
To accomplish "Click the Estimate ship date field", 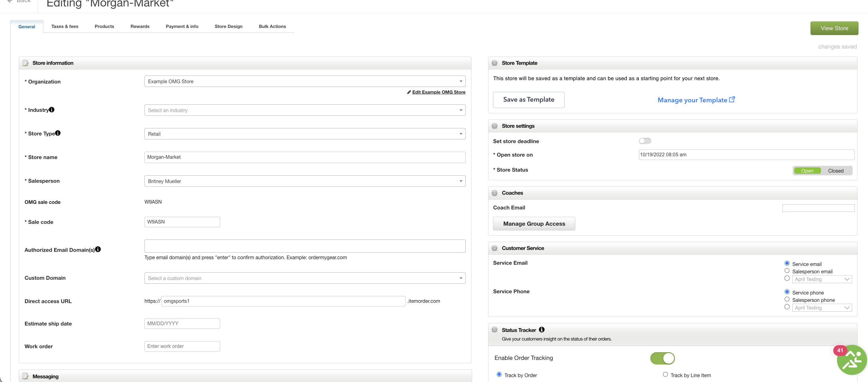I will (182, 323).
